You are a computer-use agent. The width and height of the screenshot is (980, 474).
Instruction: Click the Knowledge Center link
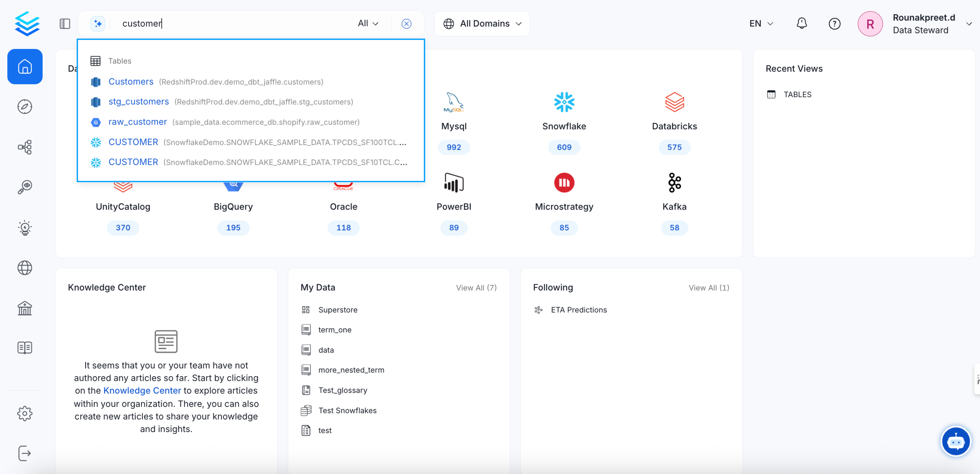coord(142,391)
